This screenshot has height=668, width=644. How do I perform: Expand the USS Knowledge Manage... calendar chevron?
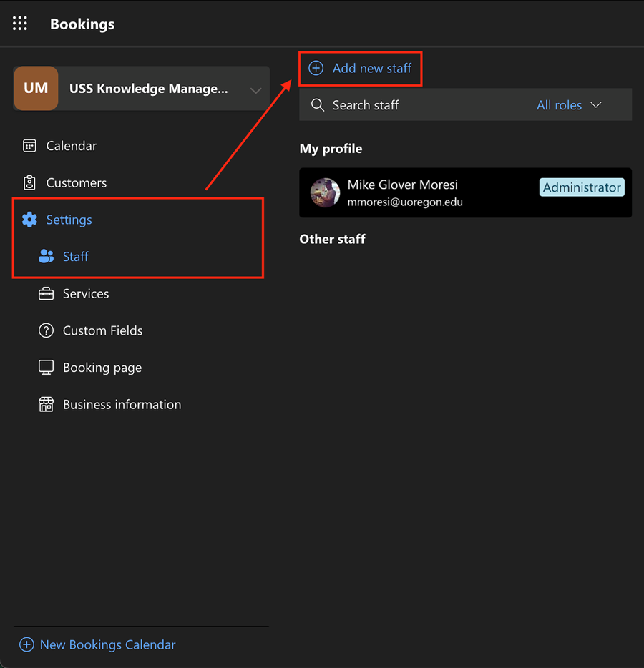click(x=255, y=90)
